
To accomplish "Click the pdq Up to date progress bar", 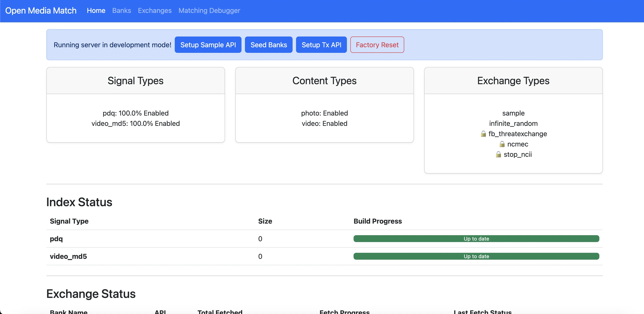I will point(476,239).
